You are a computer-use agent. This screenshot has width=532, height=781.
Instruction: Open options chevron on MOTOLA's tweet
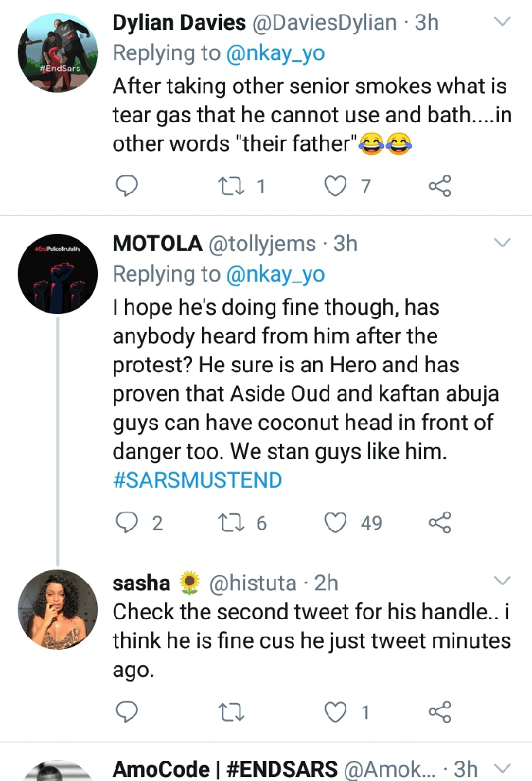(x=502, y=243)
